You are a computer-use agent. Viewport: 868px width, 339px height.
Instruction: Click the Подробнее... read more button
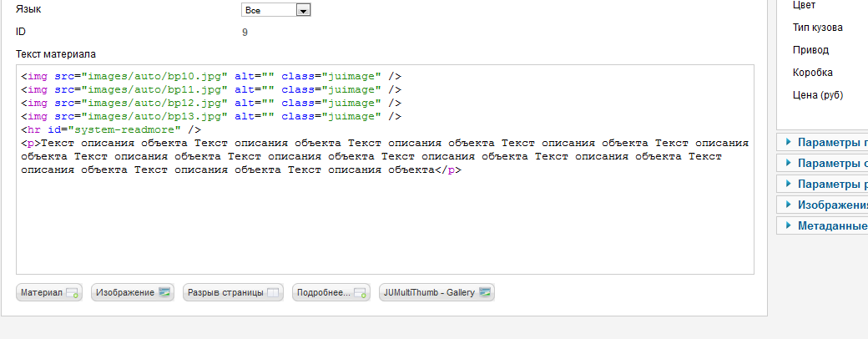[331, 292]
